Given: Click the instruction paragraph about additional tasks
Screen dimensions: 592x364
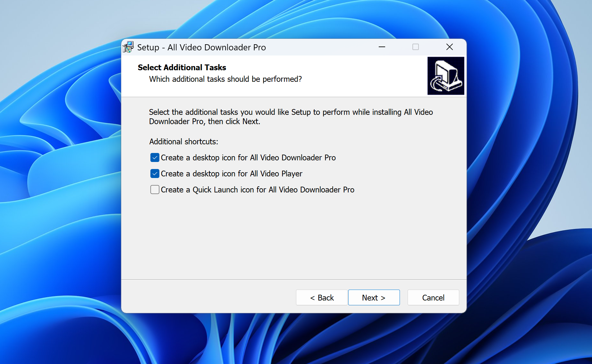Looking at the screenshot, I should pos(291,116).
